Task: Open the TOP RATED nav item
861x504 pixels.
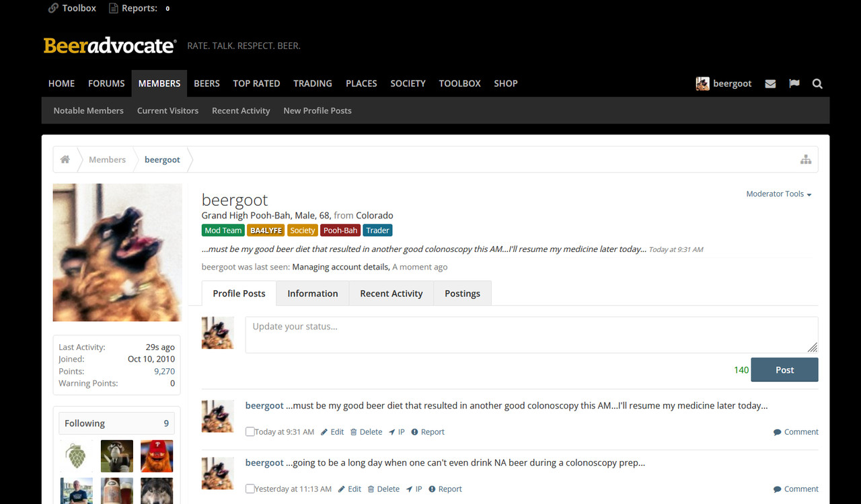Action: pos(256,83)
